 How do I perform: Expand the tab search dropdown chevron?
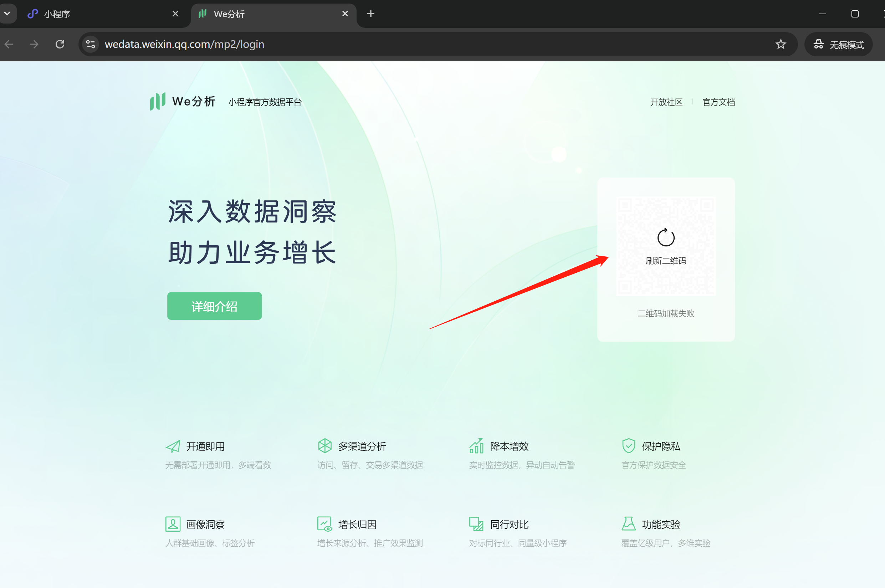tap(7, 14)
